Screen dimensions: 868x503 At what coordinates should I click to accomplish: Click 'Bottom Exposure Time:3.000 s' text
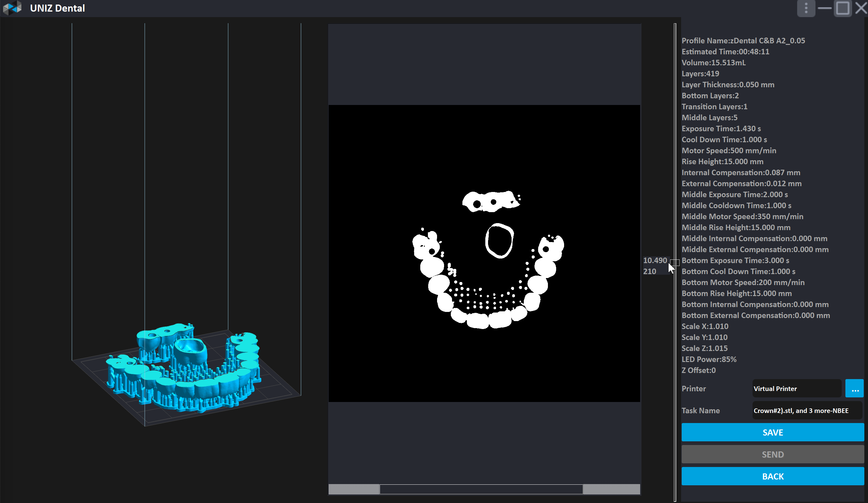[735, 261]
